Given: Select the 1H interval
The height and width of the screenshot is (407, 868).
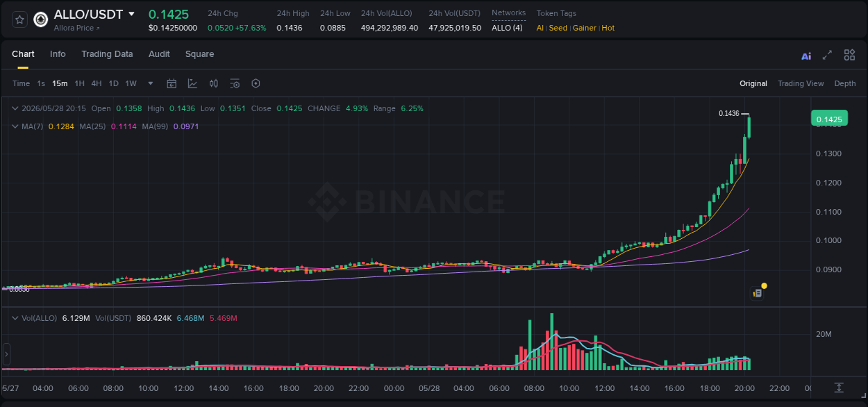Looking at the screenshot, I should [x=79, y=83].
